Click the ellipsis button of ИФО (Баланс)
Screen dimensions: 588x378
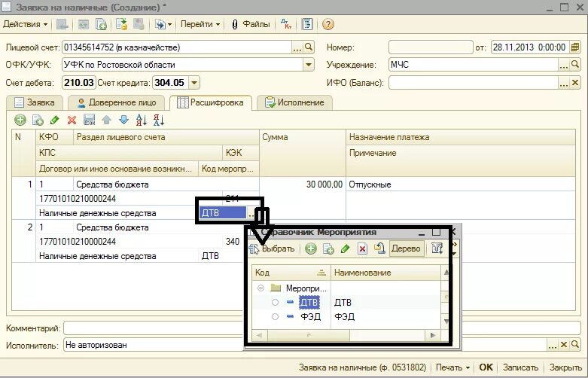[x=564, y=83]
